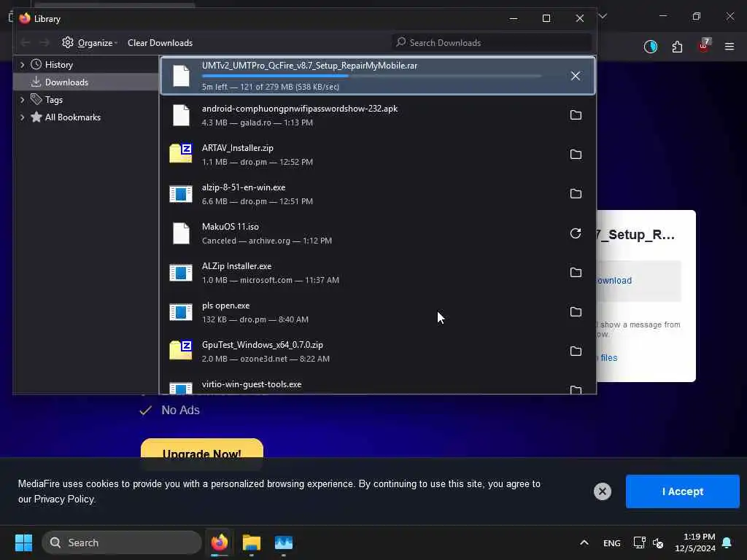Open the uBlock Origin extension icon
The width and height of the screenshot is (747, 560).
point(704,46)
